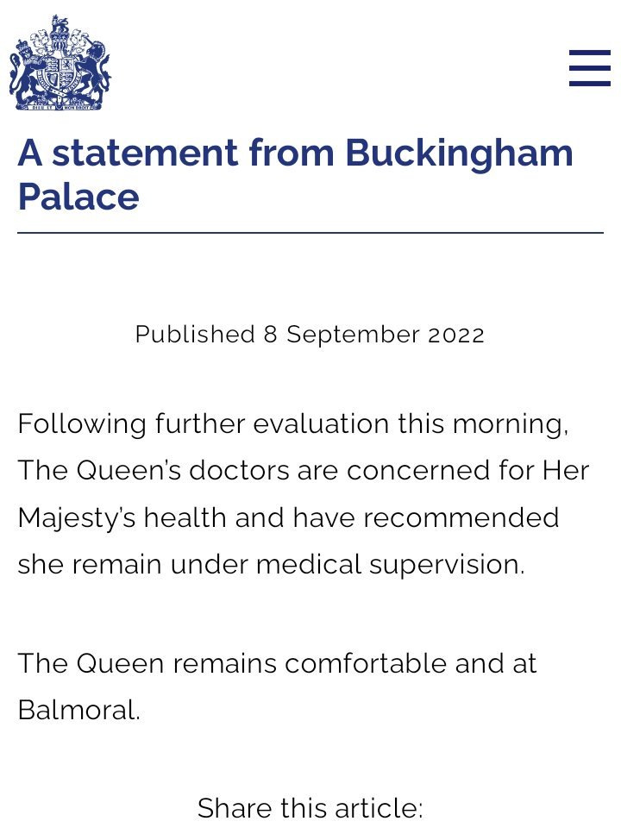This screenshot has height=840, width=621.
Task: Click the "Share this article:" label
Action: pos(310,808)
